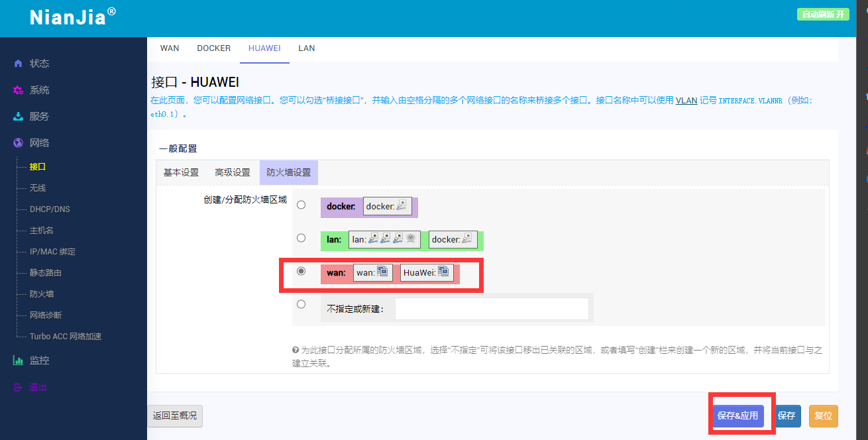Click the download icon beside 服务

click(x=19, y=117)
